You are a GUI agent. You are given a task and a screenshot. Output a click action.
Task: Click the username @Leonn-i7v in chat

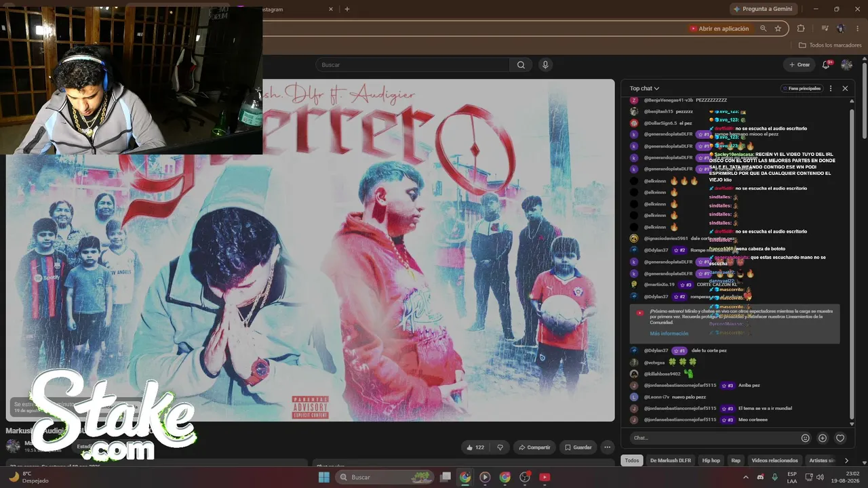click(656, 396)
